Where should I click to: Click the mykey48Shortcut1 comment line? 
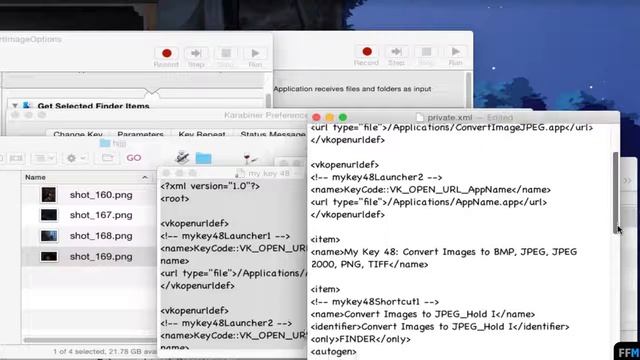coord(375,302)
